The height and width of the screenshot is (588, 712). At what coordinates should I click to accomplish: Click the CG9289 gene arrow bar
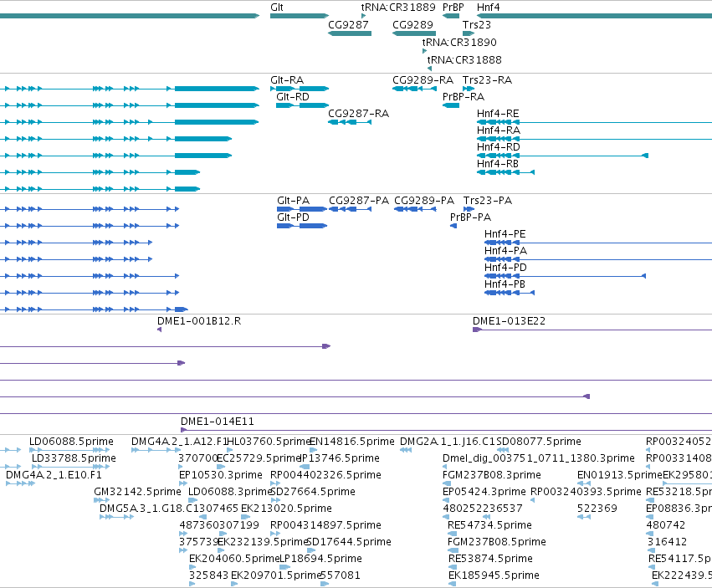pos(414,33)
